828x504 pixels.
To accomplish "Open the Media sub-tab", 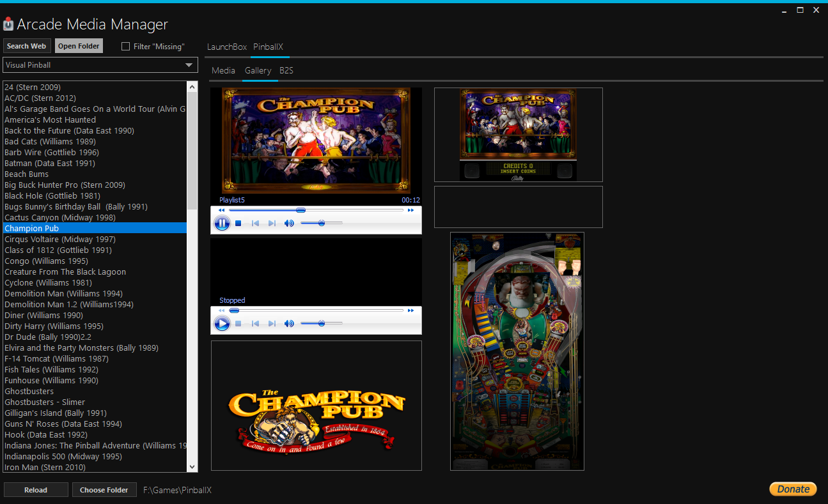I will click(x=224, y=70).
